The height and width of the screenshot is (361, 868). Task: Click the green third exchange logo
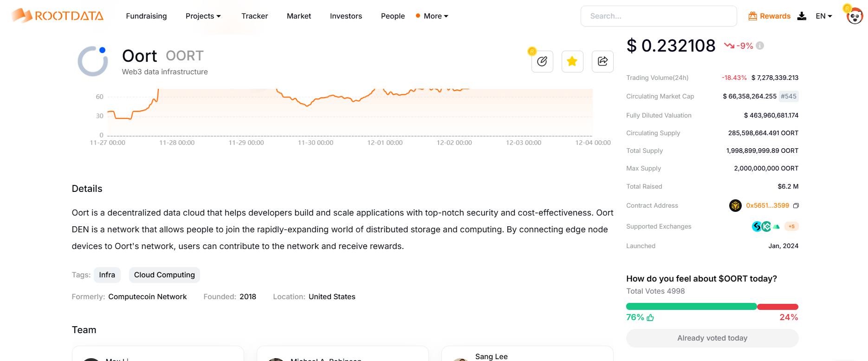[x=776, y=227]
